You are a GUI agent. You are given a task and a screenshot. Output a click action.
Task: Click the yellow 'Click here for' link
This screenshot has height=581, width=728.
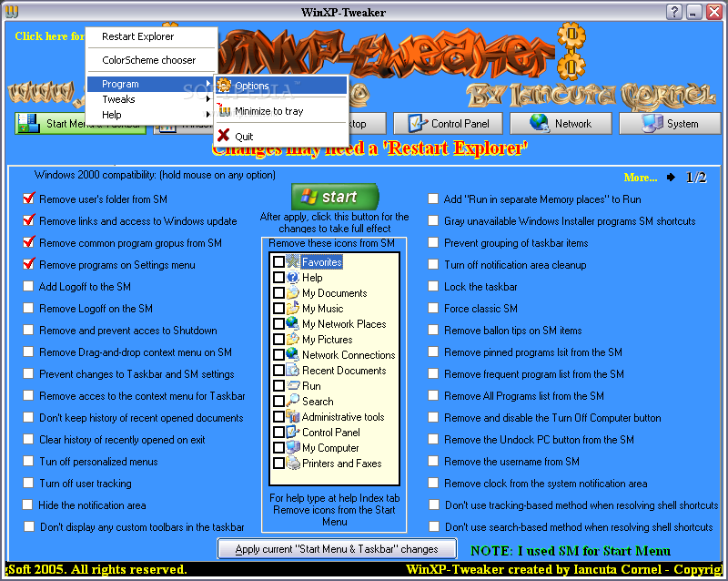point(49,36)
